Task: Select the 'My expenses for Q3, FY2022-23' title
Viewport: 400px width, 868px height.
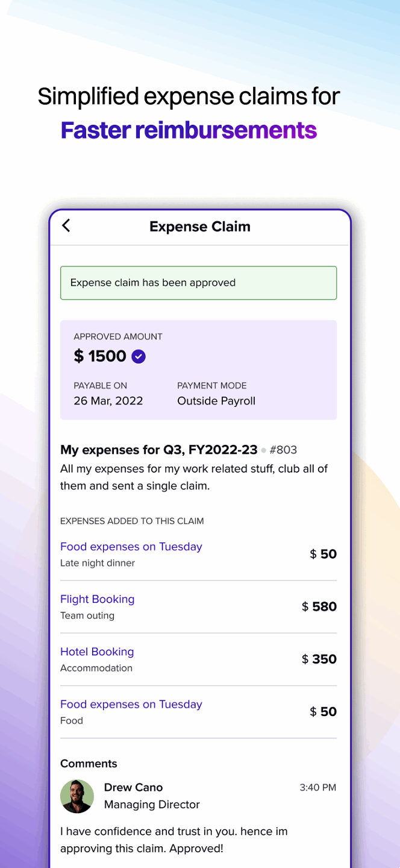Action: click(x=158, y=450)
